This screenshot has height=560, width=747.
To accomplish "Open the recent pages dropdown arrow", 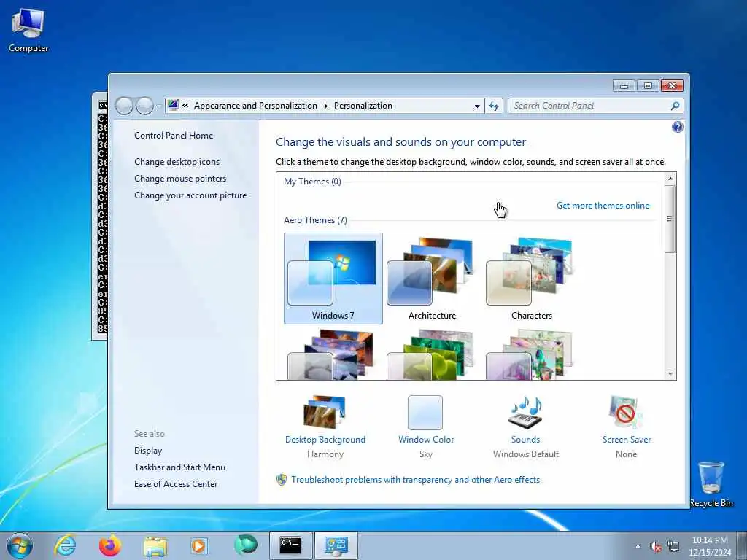I will (x=158, y=106).
